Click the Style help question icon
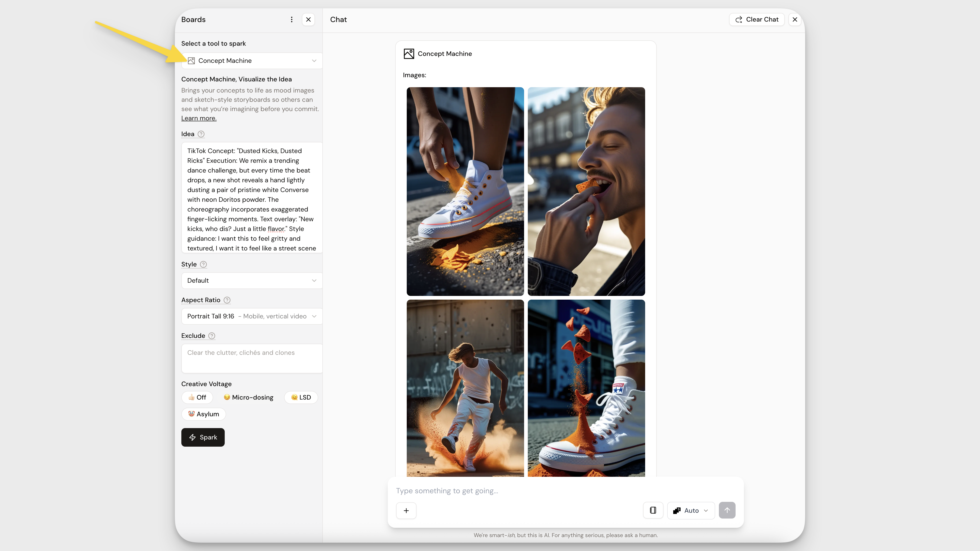The image size is (980, 551). tap(204, 264)
